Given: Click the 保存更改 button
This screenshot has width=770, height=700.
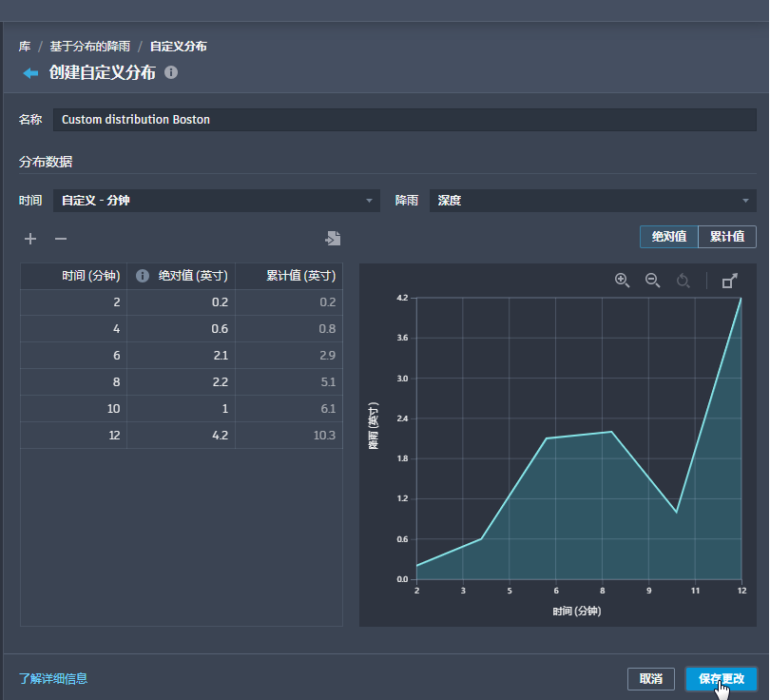Looking at the screenshot, I should coord(722,679).
